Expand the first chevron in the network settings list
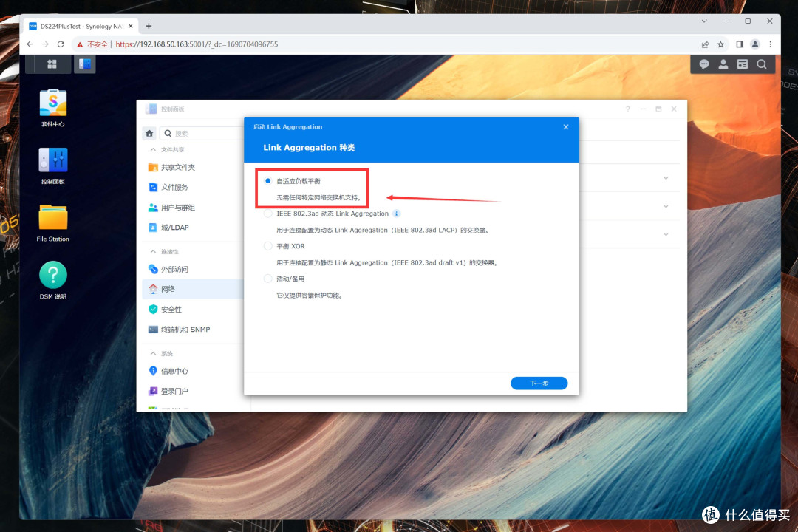The width and height of the screenshot is (798, 532). coord(666,177)
